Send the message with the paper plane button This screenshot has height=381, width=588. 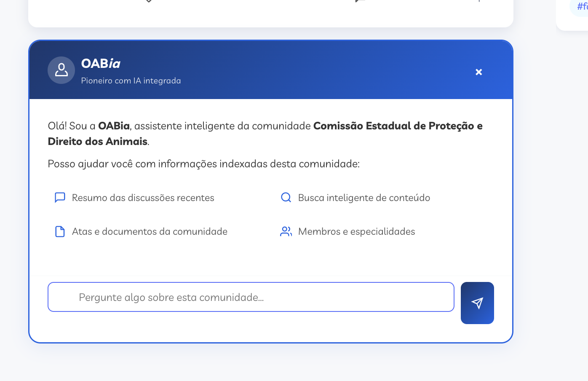(x=477, y=303)
